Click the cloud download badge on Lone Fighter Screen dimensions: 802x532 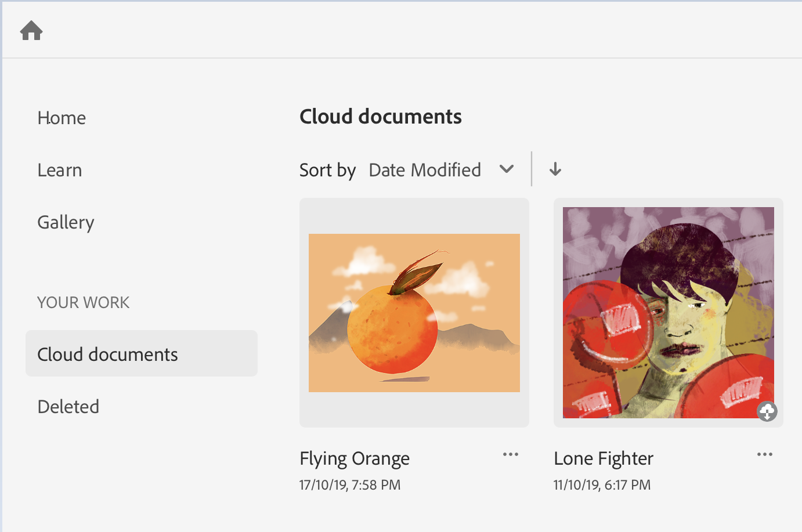pyautogui.click(x=767, y=411)
